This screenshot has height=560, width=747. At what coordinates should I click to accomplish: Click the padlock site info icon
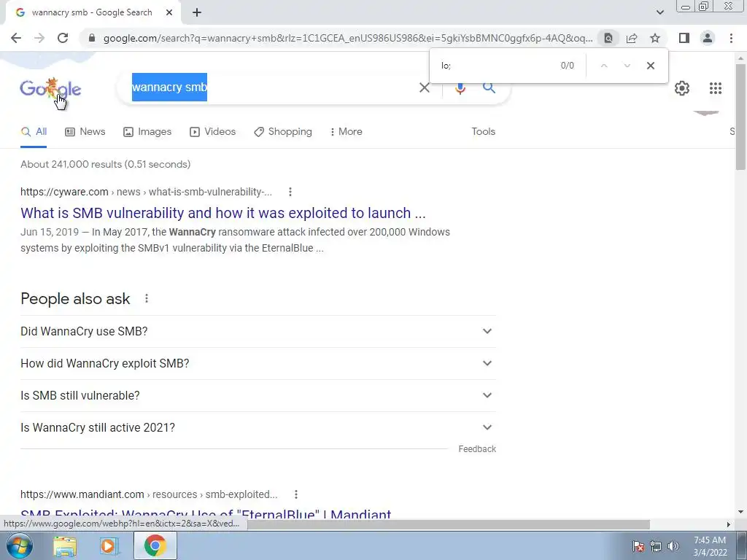92,38
